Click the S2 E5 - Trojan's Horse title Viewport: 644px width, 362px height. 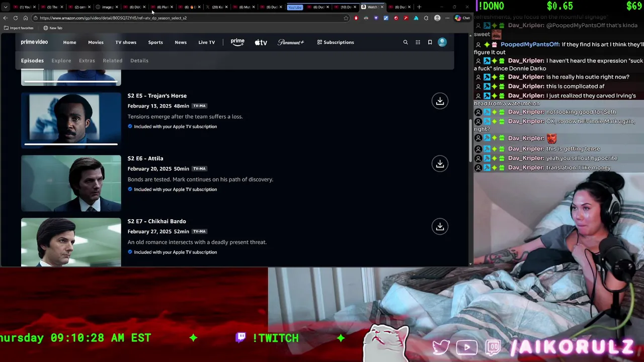point(157,96)
